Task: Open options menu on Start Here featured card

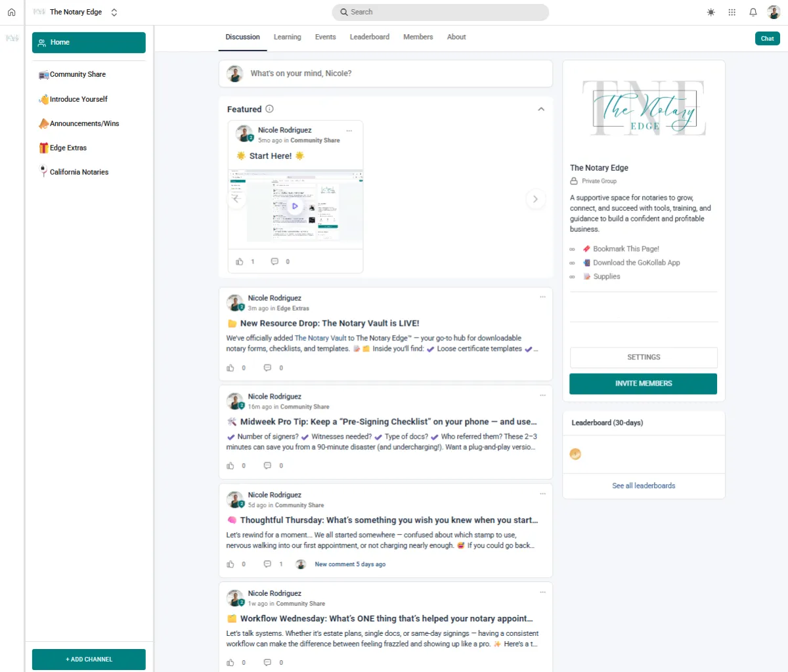Action: click(x=349, y=131)
